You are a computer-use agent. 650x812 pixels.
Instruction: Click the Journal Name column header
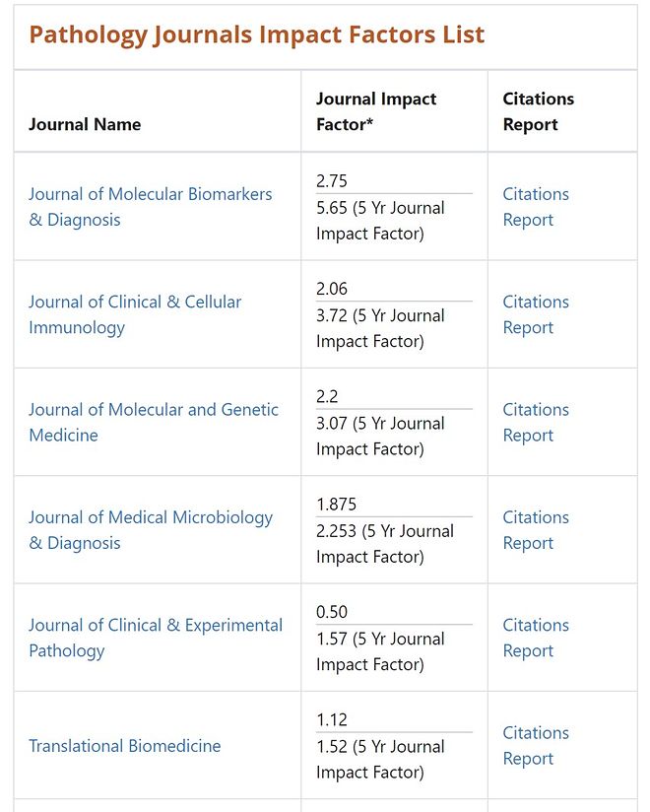point(85,124)
